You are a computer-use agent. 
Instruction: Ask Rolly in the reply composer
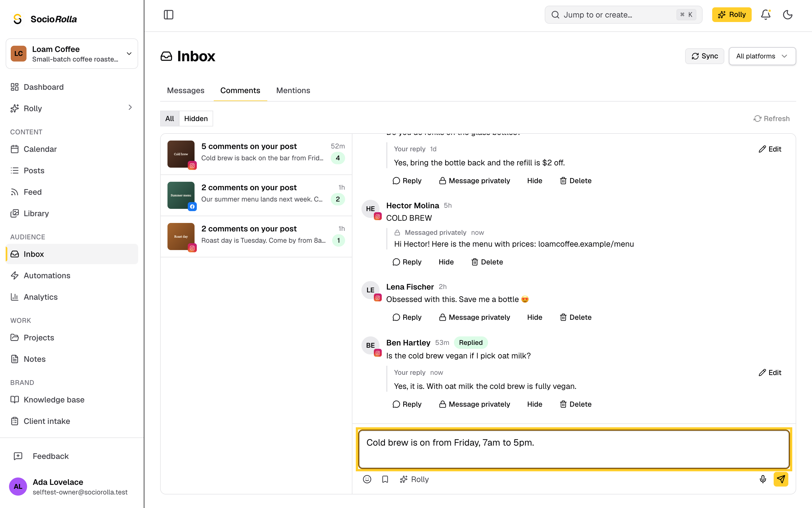pos(414,479)
